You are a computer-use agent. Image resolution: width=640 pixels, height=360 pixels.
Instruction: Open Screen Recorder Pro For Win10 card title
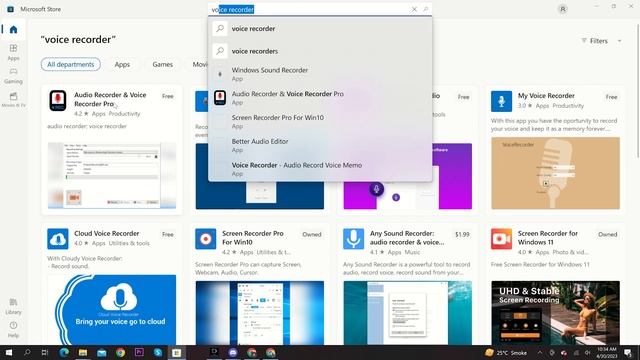[253, 238]
